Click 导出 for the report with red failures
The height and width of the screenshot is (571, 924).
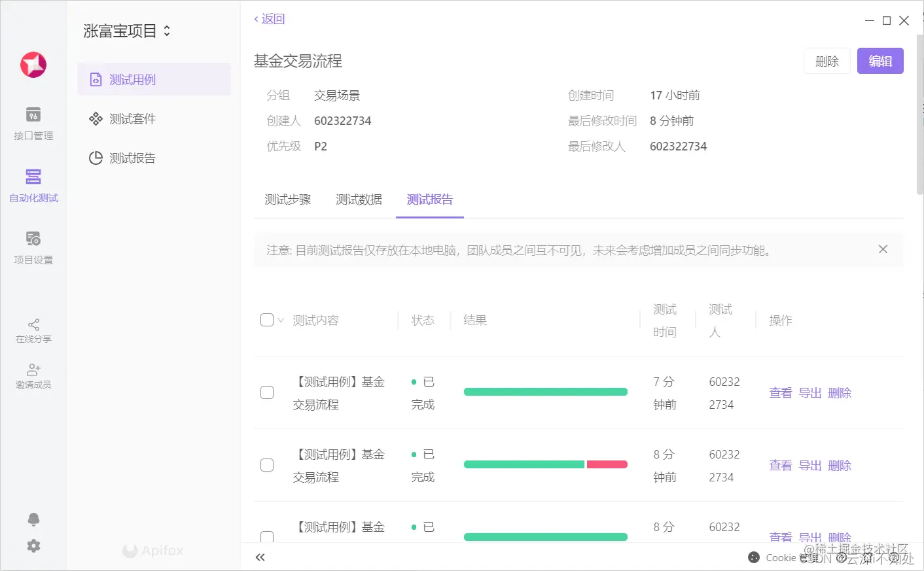pyautogui.click(x=810, y=465)
